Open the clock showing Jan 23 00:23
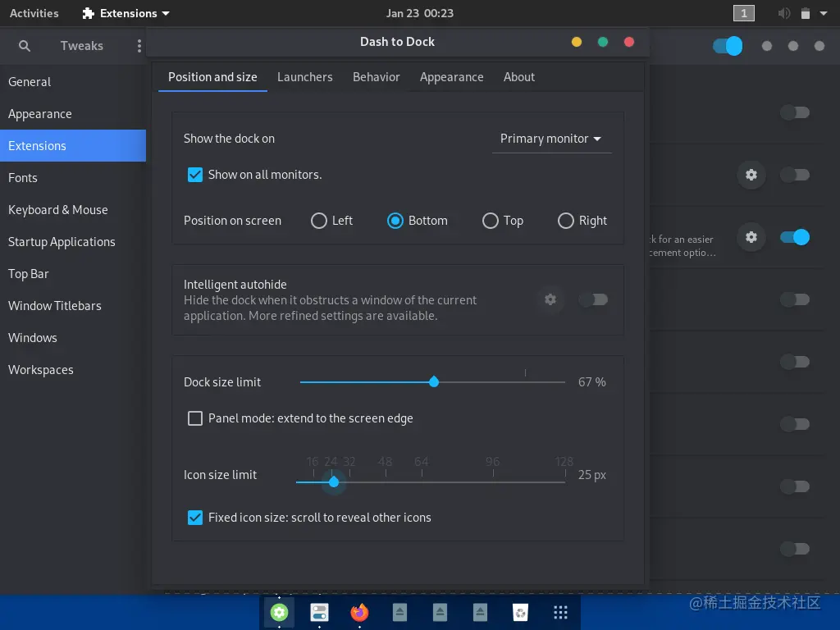The image size is (840, 630). pyautogui.click(x=419, y=13)
